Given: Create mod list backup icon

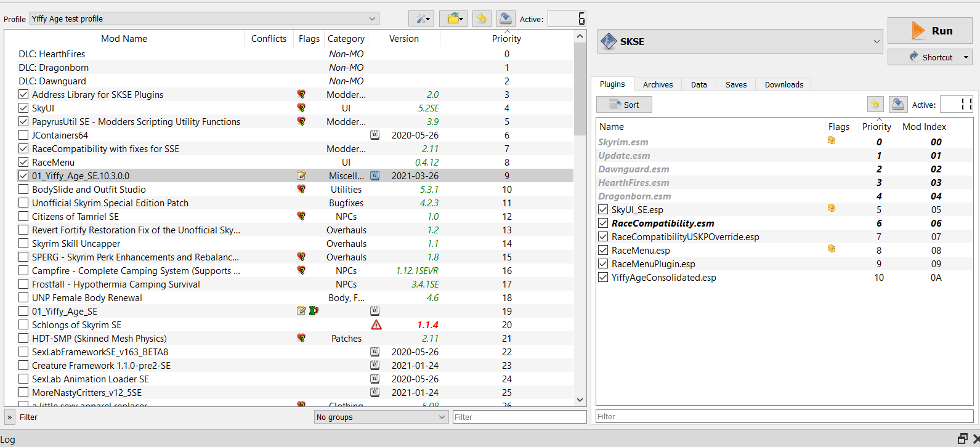Looking at the screenshot, I should tap(506, 19).
